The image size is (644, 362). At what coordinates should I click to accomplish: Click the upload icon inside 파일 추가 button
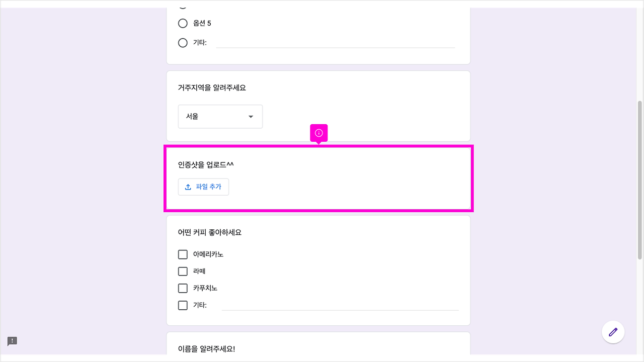click(x=187, y=187)
